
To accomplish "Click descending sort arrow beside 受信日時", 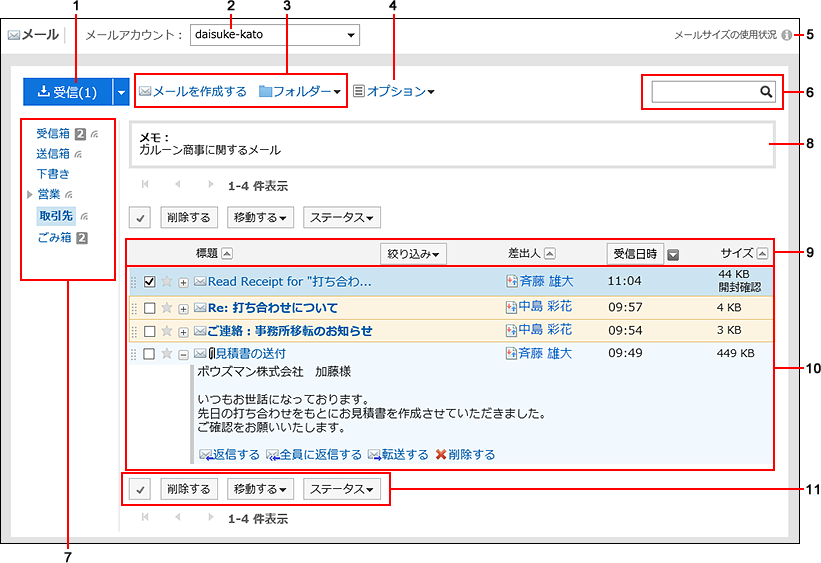I will [673, 255].
